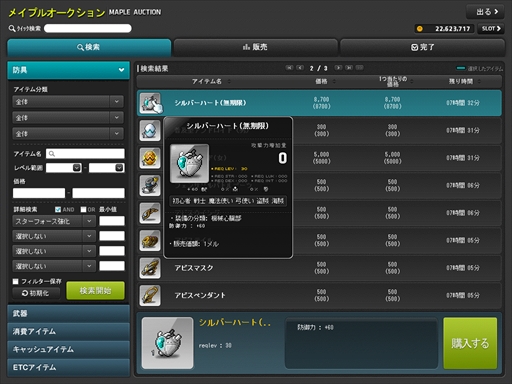Image resolution: width=512 pixels, height=384 pixels.
Task: Select the Abyss Mask item icon
Action: click(x=150, y=268)
